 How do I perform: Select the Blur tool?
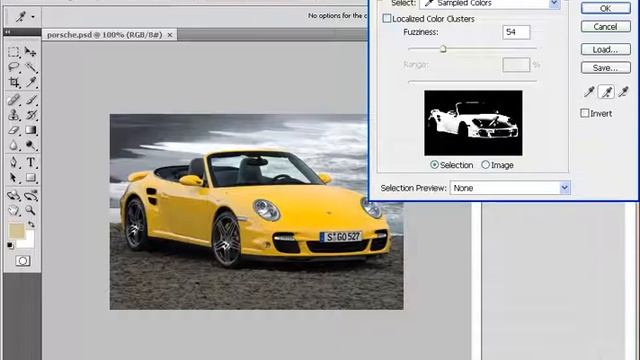tap(13, 145)
